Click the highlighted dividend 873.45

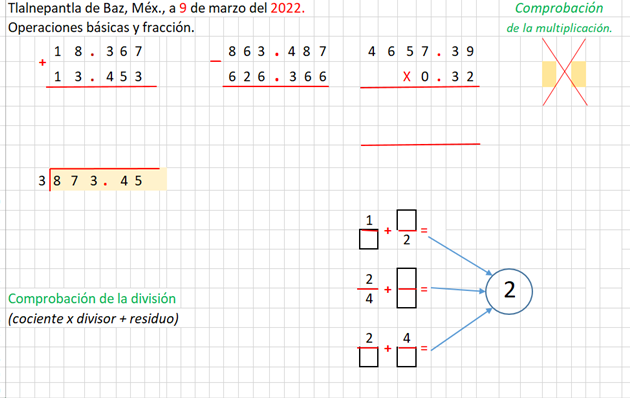coord(108,180)
